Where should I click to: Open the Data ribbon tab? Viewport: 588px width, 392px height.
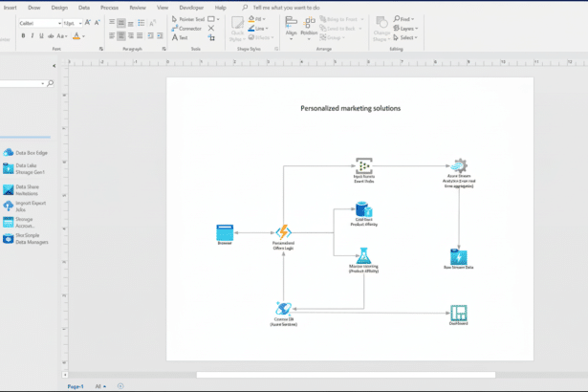pos(84,8)
